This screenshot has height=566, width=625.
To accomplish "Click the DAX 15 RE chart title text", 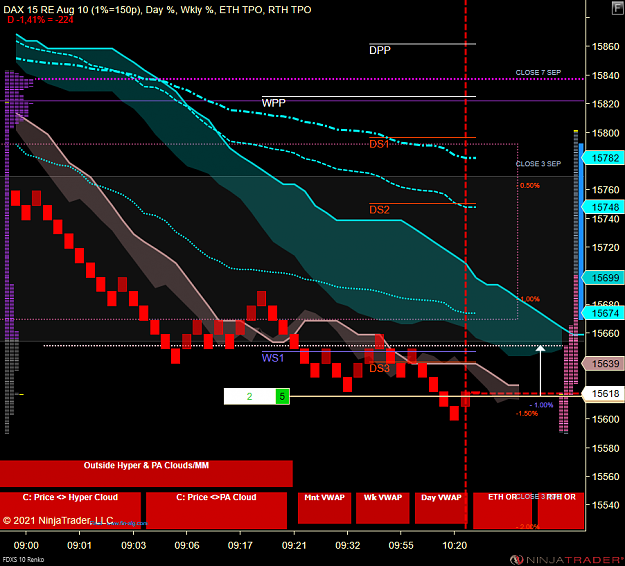I will pos(157,10).
